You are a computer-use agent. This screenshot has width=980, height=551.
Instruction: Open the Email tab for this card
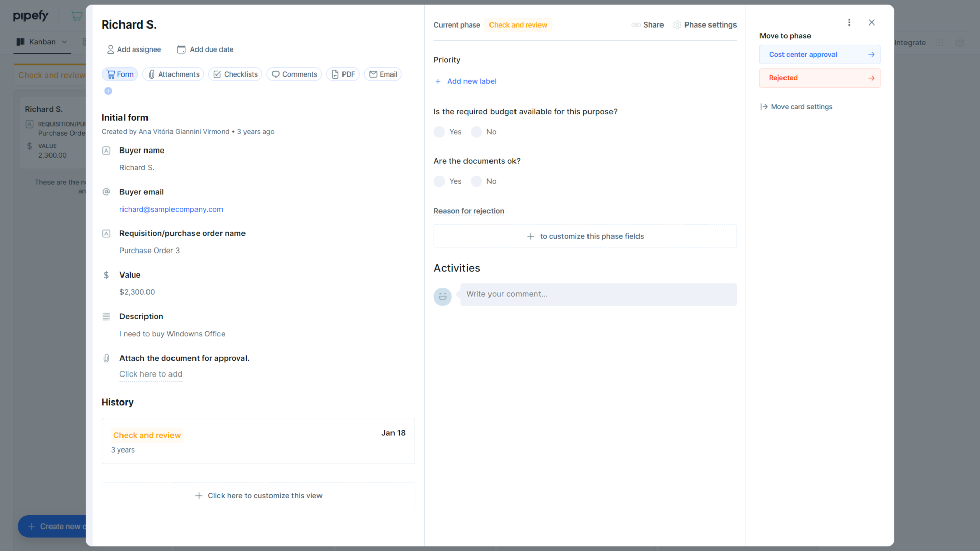pos(382,74)
